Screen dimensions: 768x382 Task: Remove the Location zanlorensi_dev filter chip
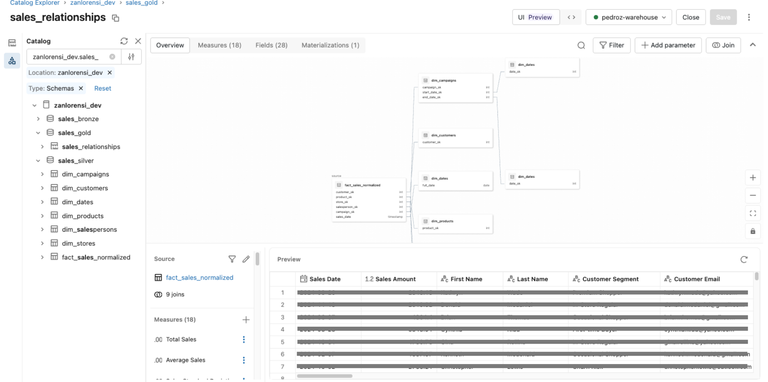(x=110, y=72)
